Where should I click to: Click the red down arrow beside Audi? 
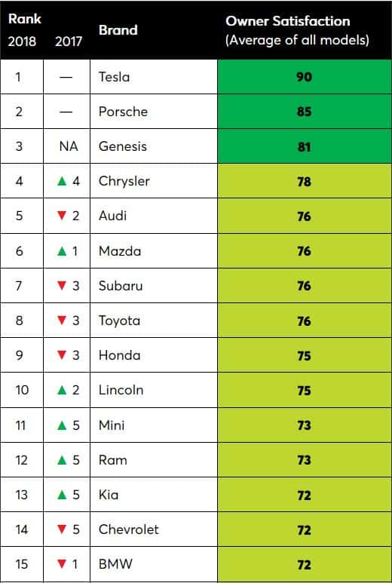tap(62, 215)
